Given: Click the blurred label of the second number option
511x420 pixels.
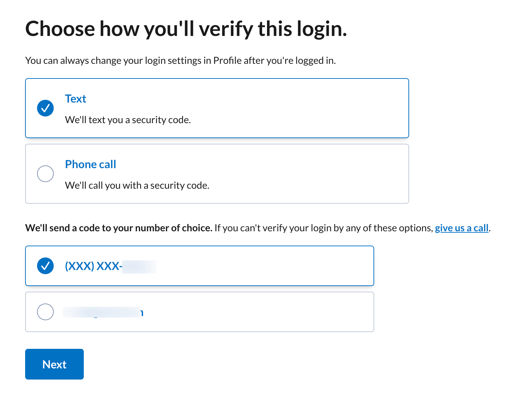Looking at the screenshot, I should (103, 312).
